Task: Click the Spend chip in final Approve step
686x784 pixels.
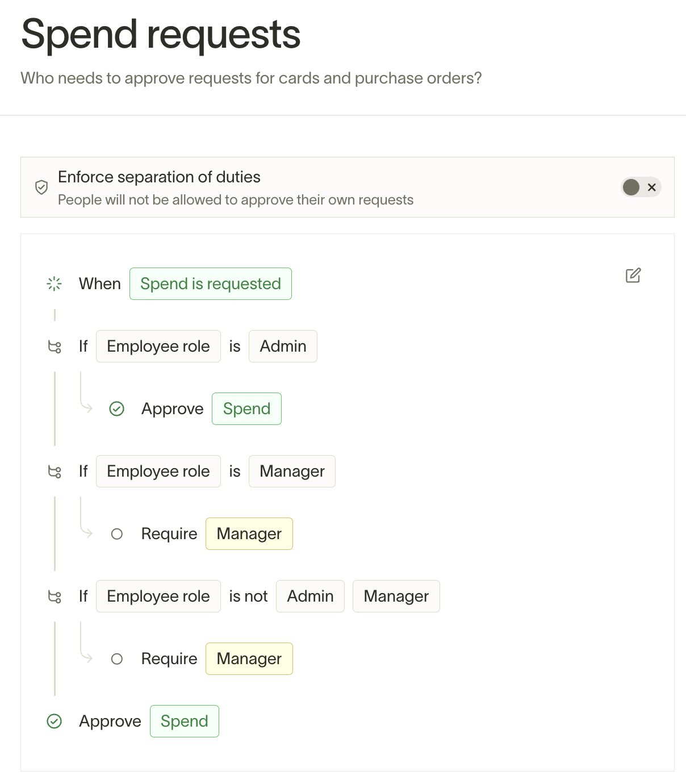Action: (185, 721)
